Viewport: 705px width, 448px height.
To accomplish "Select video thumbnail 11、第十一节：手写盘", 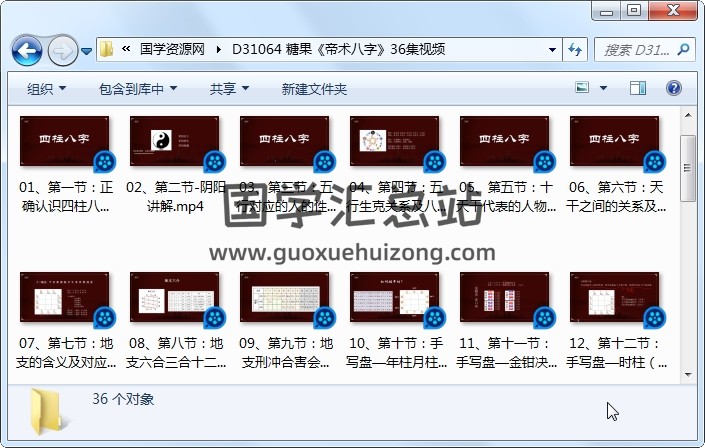I will click(504, 298).
